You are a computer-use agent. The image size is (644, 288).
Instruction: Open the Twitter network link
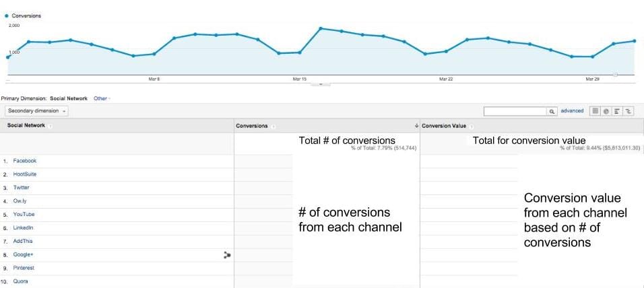pos(21,188)
